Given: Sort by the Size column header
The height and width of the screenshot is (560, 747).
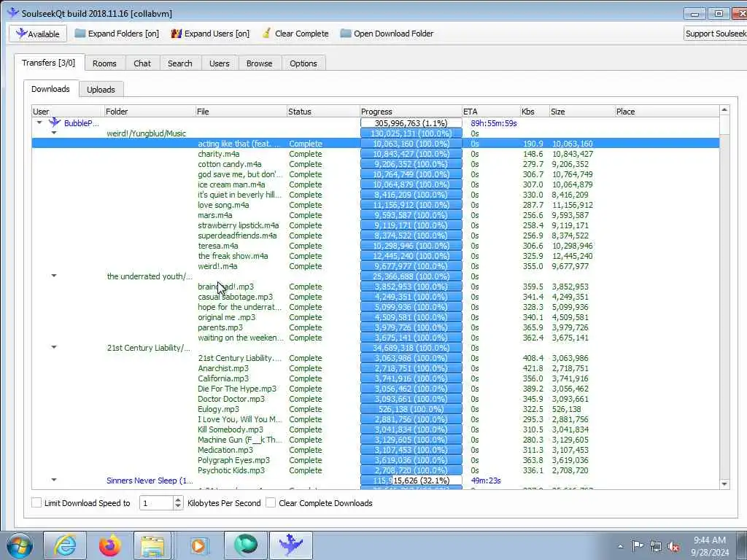Looking at the screenshot, I should [x=581, y=112].
